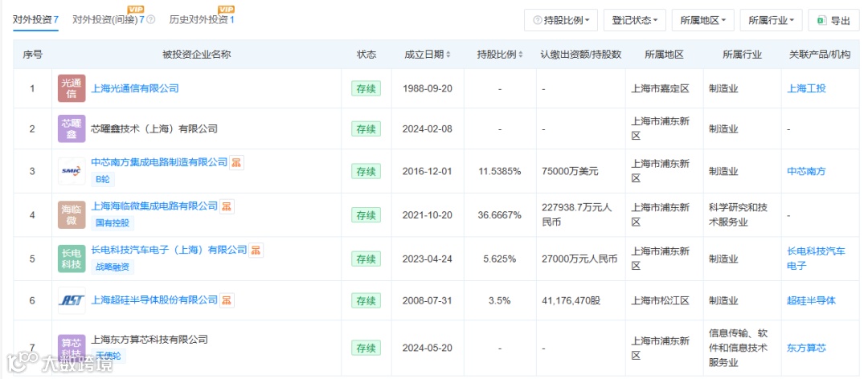Open equity structure icon beside 上海海临微集成电路
Image resolution: width=868 pixels, height=379 pixels.
[227, 206]
